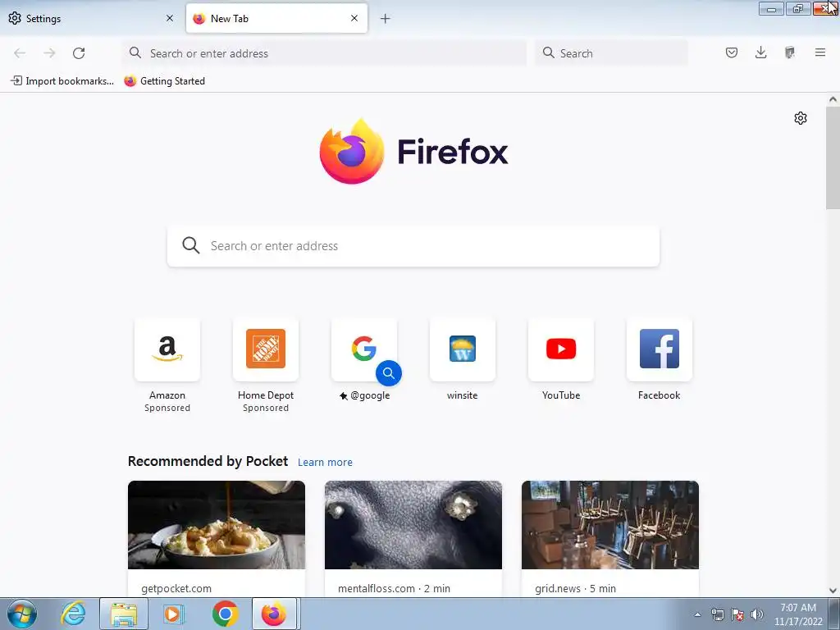Image resolution: width=840 pixels, height=630 pixels.
Task: Click the vertical scrollbar thumb
Action: click(833, 158)
